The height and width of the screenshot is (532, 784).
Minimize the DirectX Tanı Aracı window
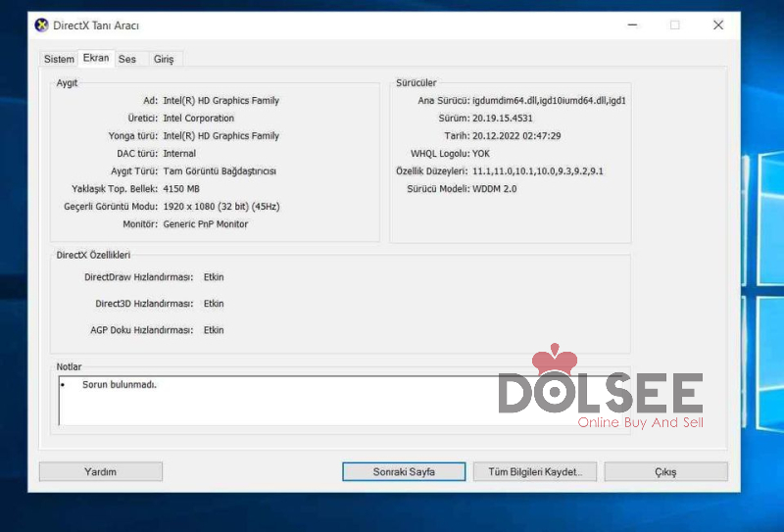point(631,24)
